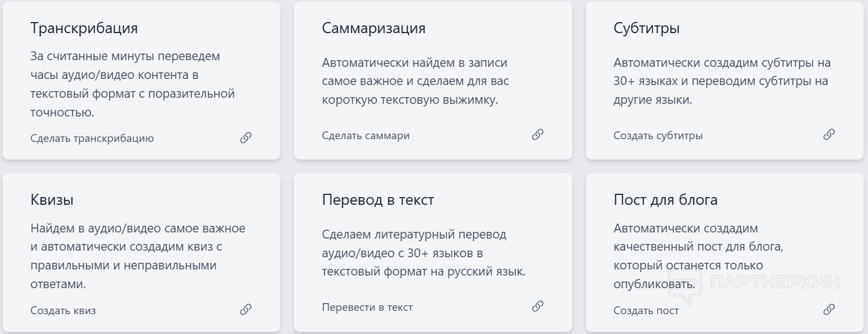Image resolution: width=868 pixels, height=334 pixels.
Task: Select the 'Перевод в текст' card heading
Action: click(377, 200)
